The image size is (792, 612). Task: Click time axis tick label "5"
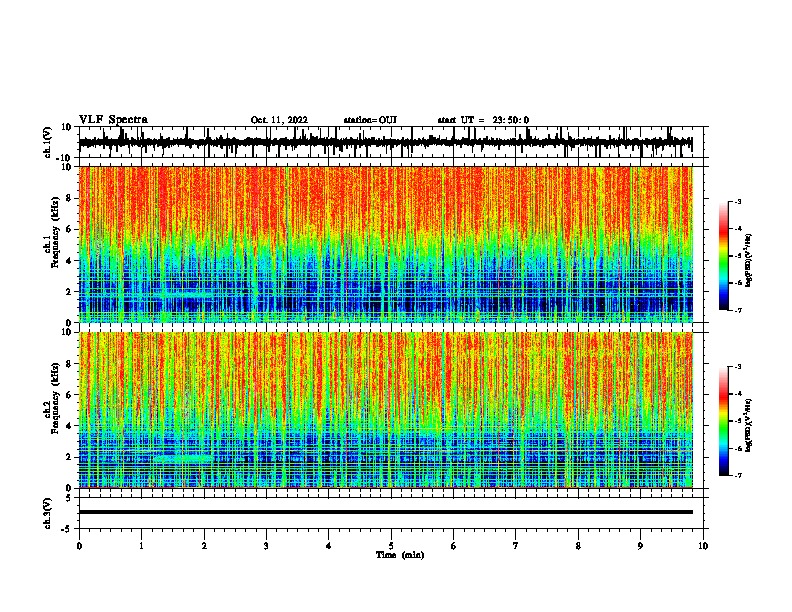[x=391, y=546]
